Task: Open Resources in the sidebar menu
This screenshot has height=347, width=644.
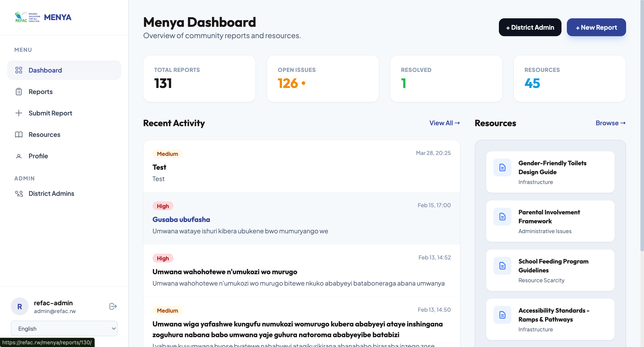Action: click(x=64, y=135)
